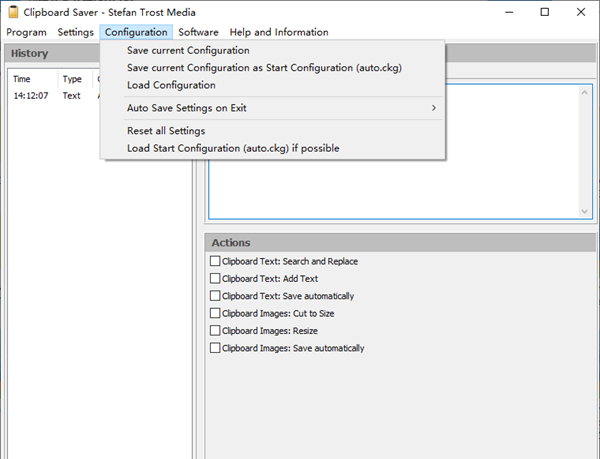
Task: Click the Actions panel header
Action: [400, 243]
